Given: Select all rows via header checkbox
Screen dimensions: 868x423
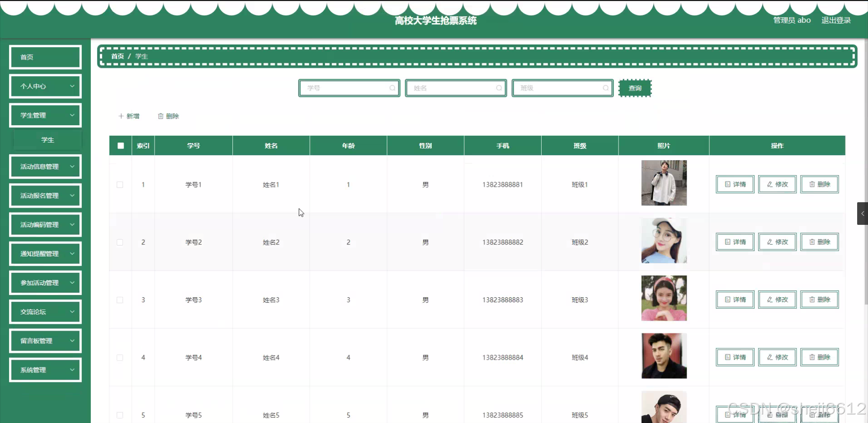Looking at the screenshot, I should pyautogui.click(x=121, y=146).
